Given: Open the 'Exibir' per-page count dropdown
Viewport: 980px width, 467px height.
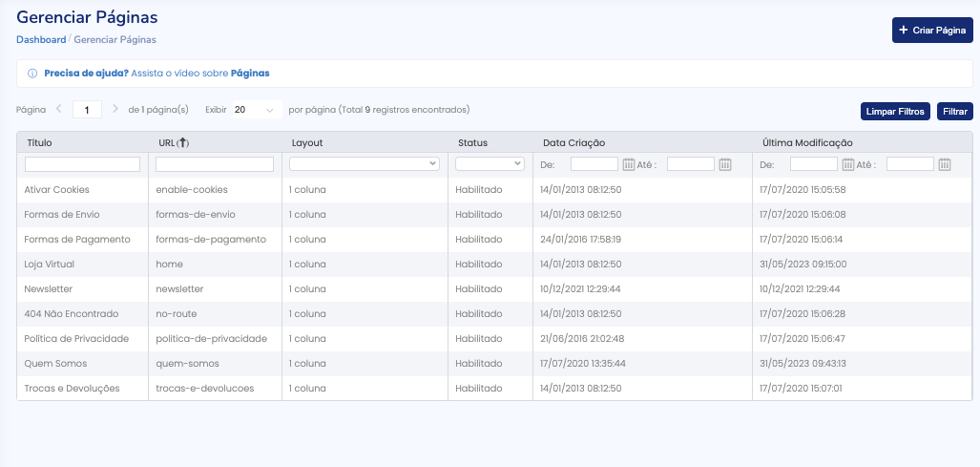Looking at the screenshot, I should pos(256,110).
